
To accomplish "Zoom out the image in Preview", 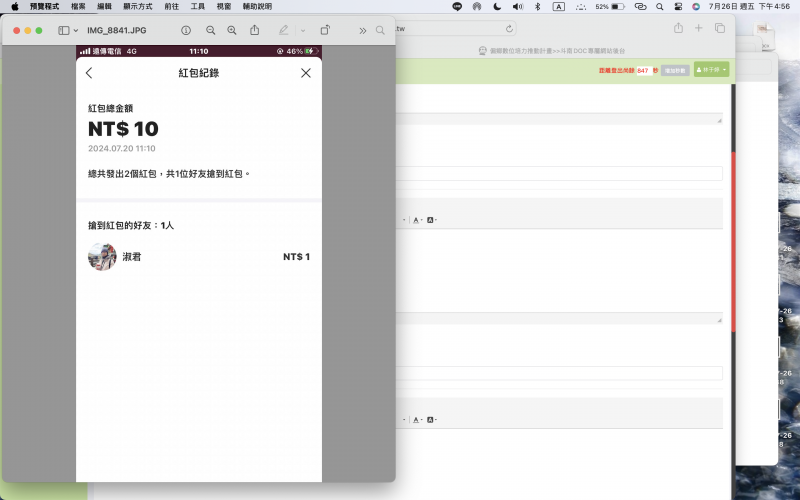I will point(210,30).
